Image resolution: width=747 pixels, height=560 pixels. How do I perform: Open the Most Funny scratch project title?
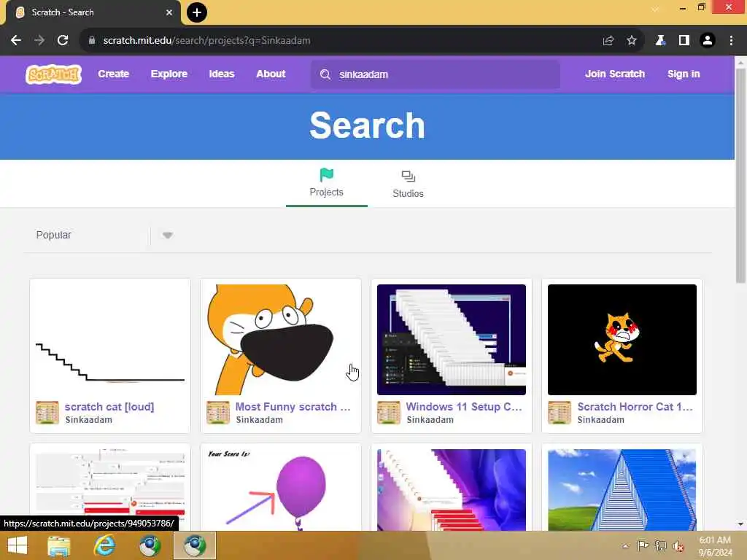[x=293, y=407]
